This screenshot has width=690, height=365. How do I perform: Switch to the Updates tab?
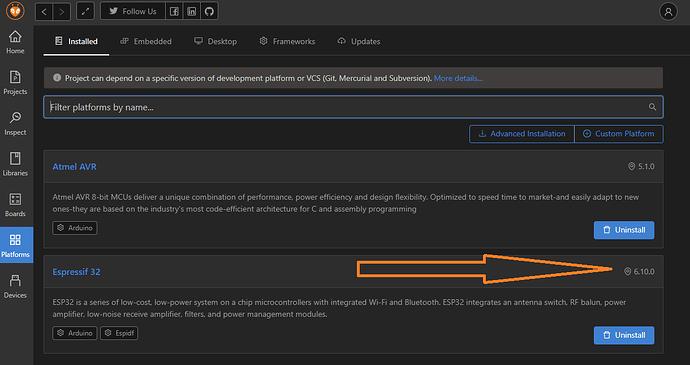coord(359,41)
